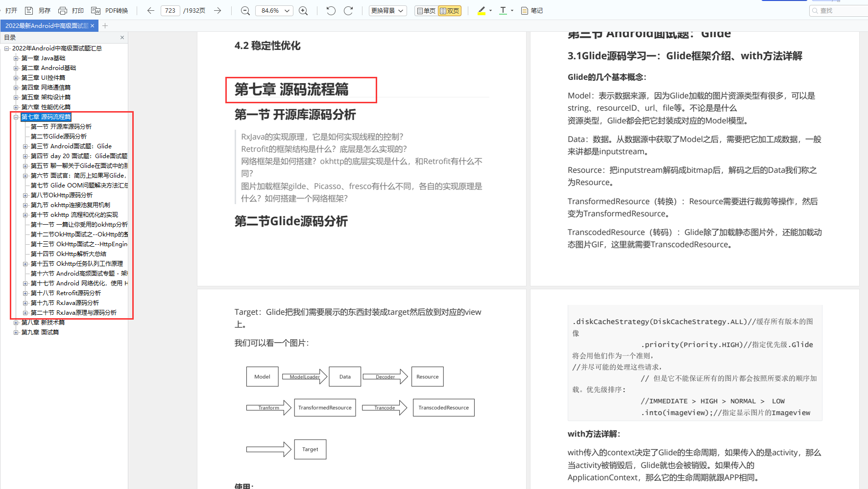The width and height of the screenshot is (868, 489).
Task: Open 第九节 okhttp连接池复用机制 entry
Action: 71,205
